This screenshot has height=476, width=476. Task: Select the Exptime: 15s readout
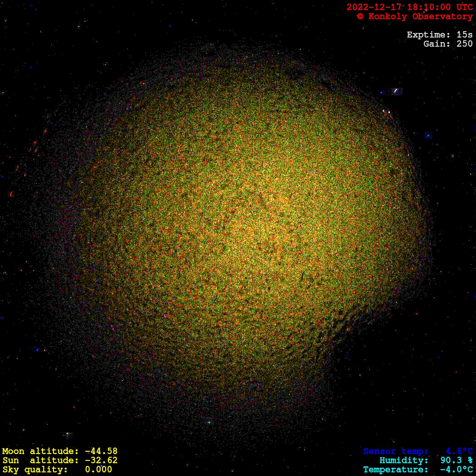tap(439, 35)
